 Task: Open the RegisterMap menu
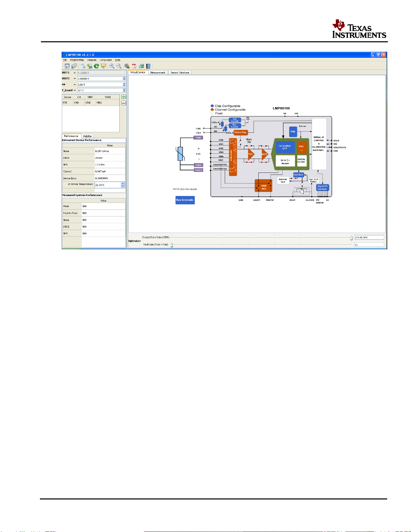[77, 60]
